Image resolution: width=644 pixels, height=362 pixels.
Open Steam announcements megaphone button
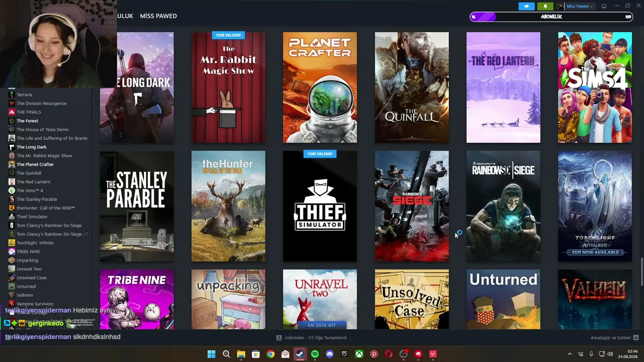[x=526, y=6]
